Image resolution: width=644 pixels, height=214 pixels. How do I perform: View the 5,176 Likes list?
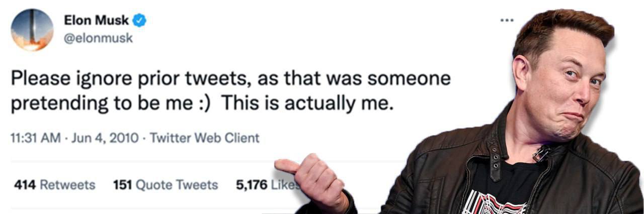(267, 185)
